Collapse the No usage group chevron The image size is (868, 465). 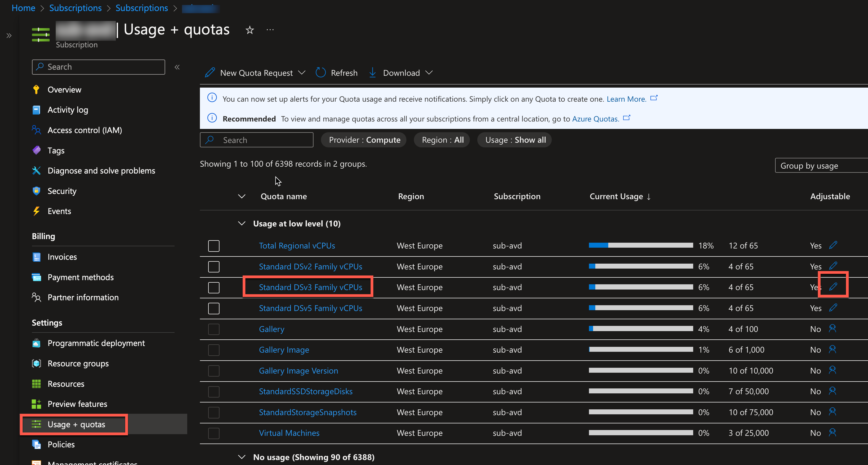point(241,457)
